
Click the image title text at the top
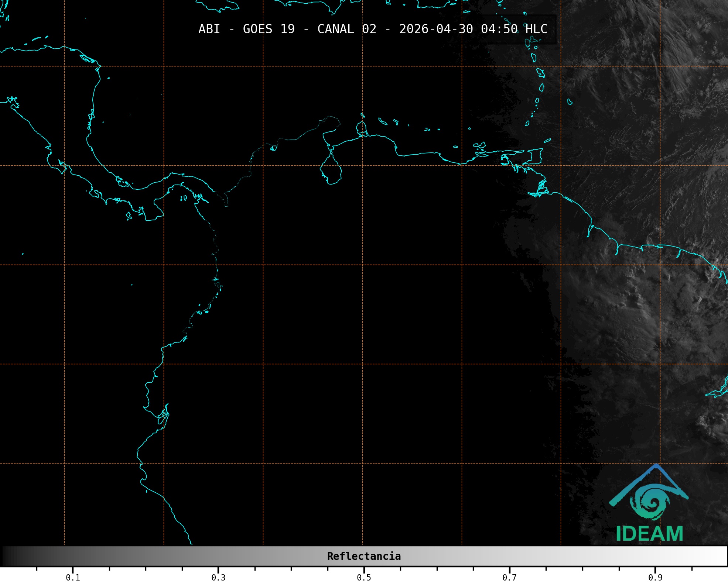pyautogui.click(x=372, y=29)
